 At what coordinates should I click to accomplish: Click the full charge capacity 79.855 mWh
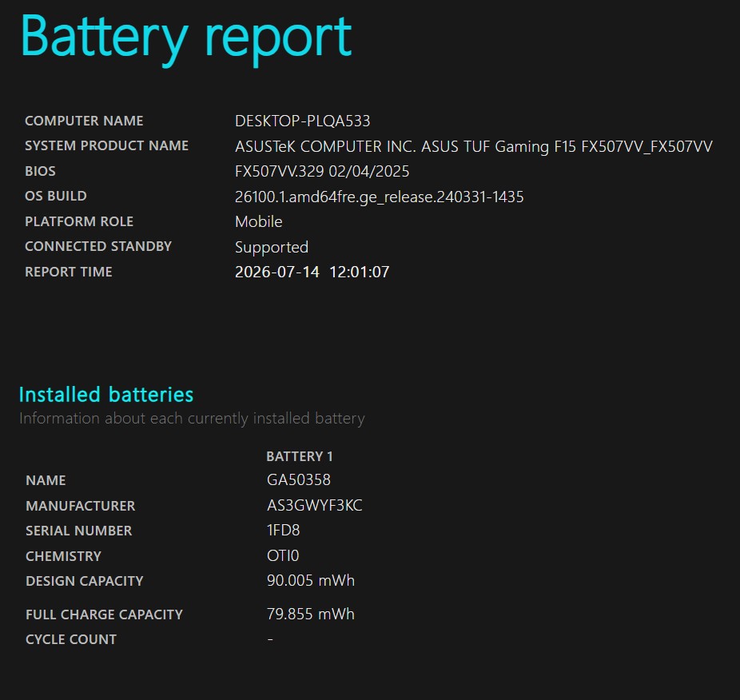click(311, 614)
